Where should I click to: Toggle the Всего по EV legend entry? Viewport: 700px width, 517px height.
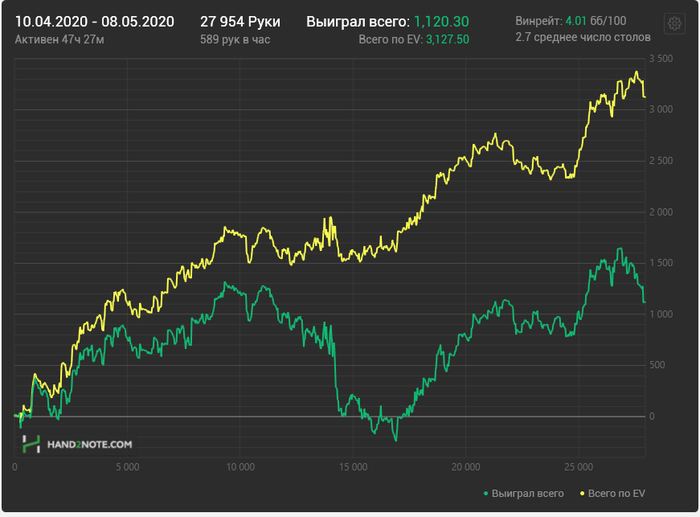(x=612, y=493)
